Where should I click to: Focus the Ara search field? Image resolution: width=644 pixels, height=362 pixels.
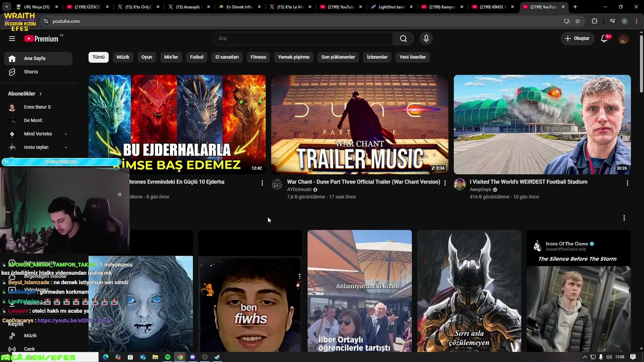click(303, 39)
